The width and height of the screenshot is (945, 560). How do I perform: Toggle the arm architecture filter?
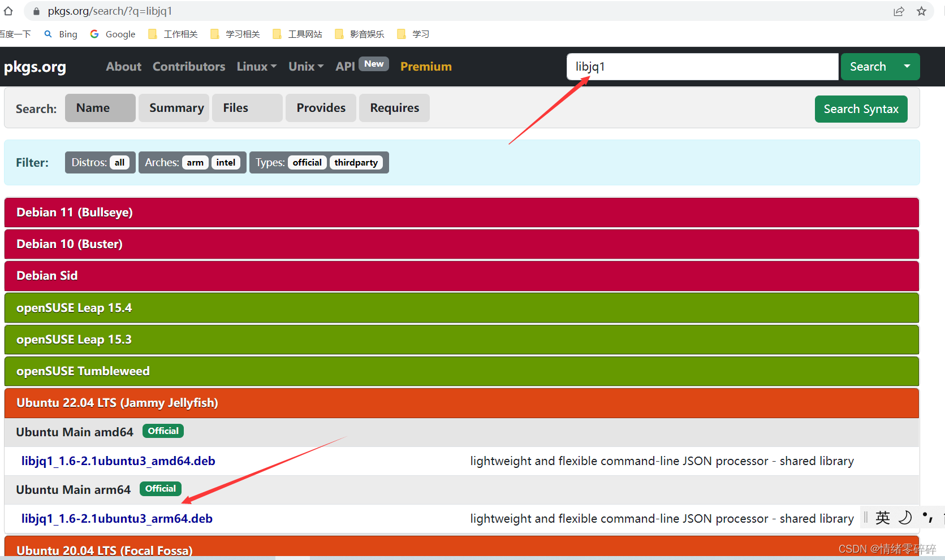coord(195,162)
